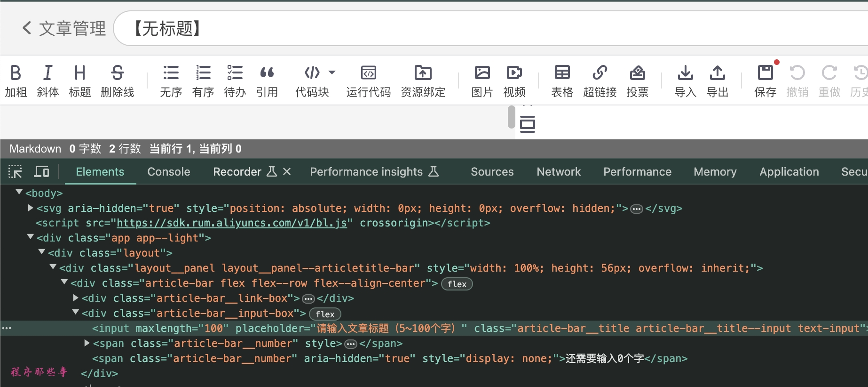Click the 斜体 italic icon
Image resolution: width=868 pixels, height=387 pixels.
click(x=47, y=81)
